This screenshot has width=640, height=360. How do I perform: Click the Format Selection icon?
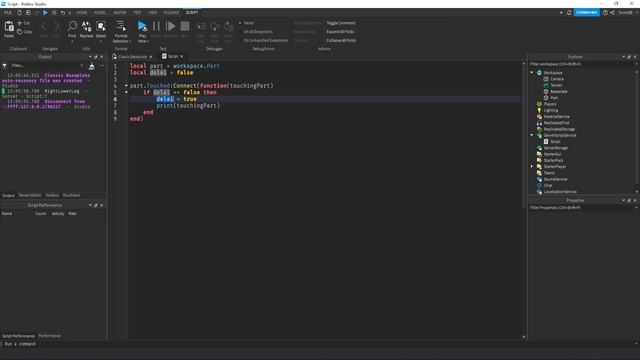click(x=121, y=26)
